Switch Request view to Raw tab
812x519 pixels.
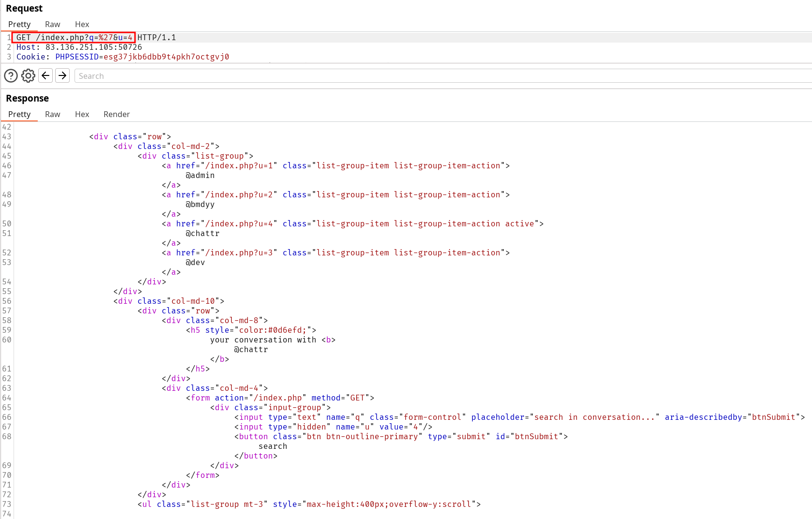click(52, 24)
